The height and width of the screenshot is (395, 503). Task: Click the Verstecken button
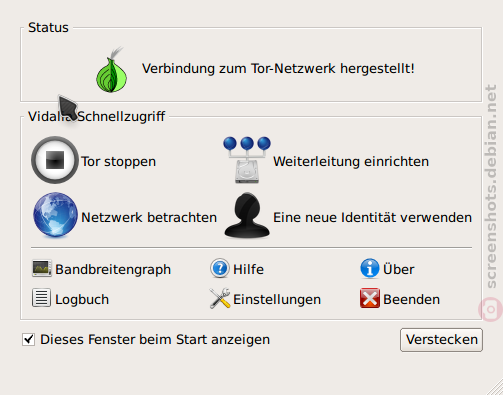(x=441, y=340)
